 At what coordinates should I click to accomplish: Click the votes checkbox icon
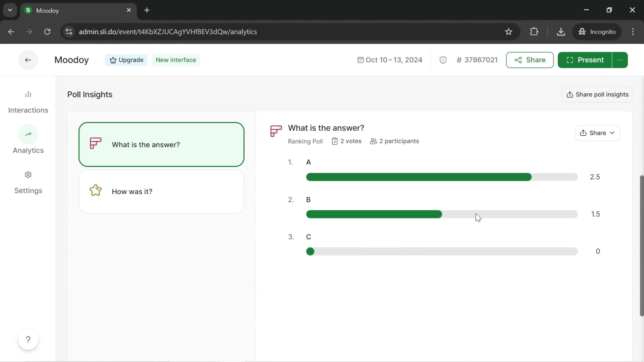335,141
